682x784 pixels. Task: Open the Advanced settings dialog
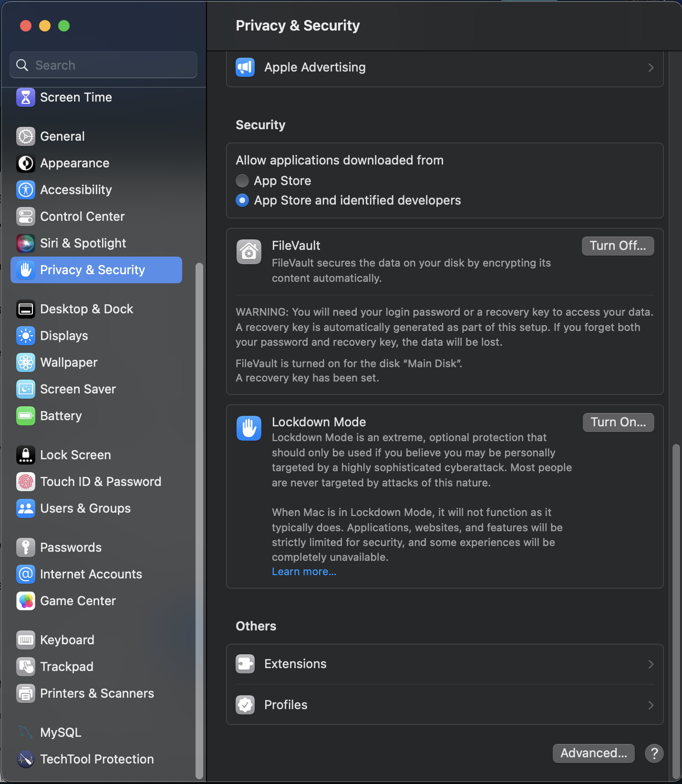[593, 753]
